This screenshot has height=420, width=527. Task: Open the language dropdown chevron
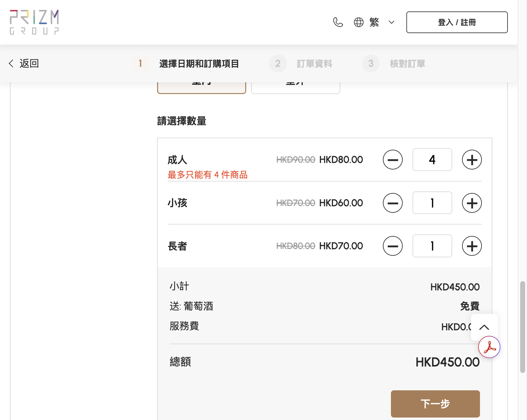click(x=392, y=22)
